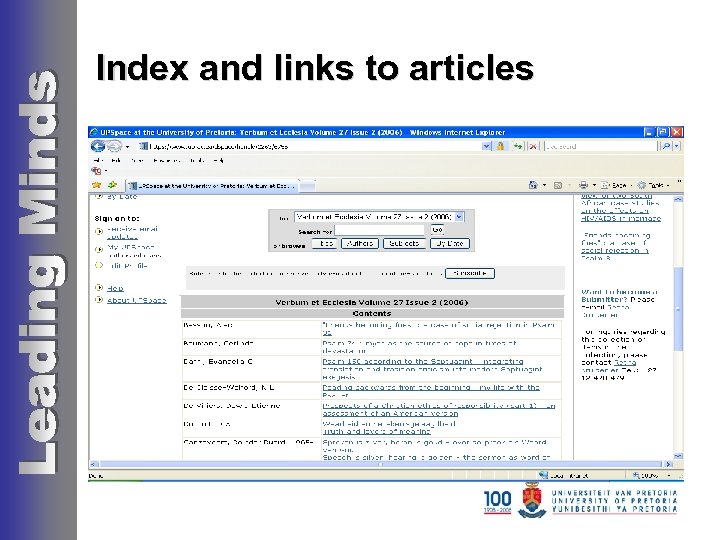Expand the command bar overflow chevron
The image size is (720, 540).
[679, 183]
